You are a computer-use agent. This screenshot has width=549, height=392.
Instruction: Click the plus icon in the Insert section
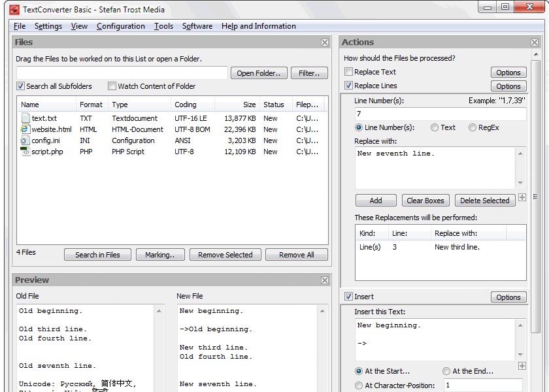522,367
